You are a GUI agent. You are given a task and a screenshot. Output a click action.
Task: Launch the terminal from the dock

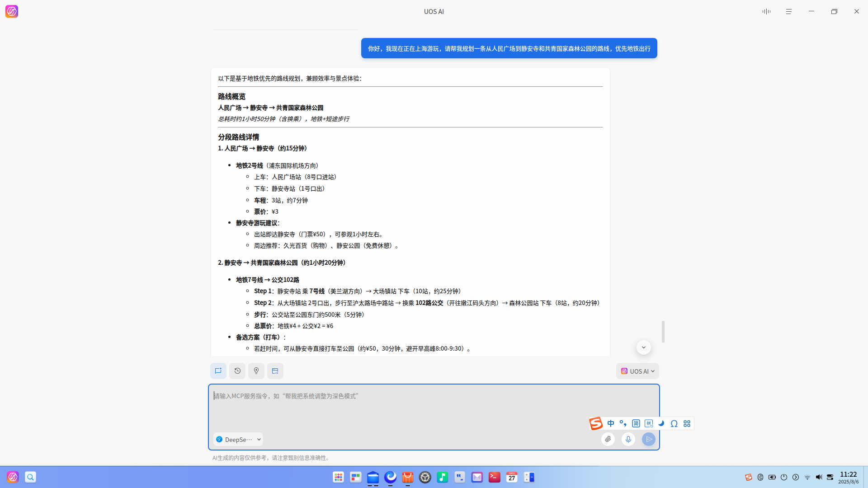[x=495, y=477]
